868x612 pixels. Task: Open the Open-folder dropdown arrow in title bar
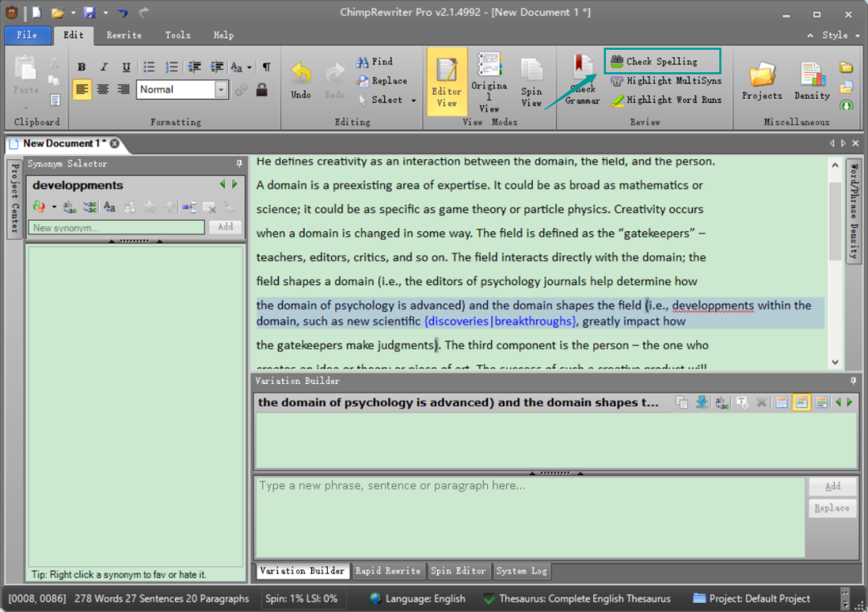72,12
